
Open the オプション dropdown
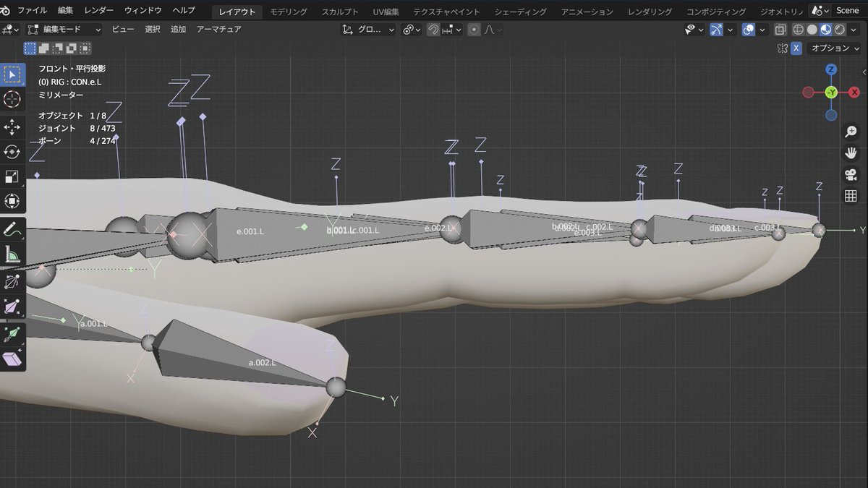(x=833, y=48)
